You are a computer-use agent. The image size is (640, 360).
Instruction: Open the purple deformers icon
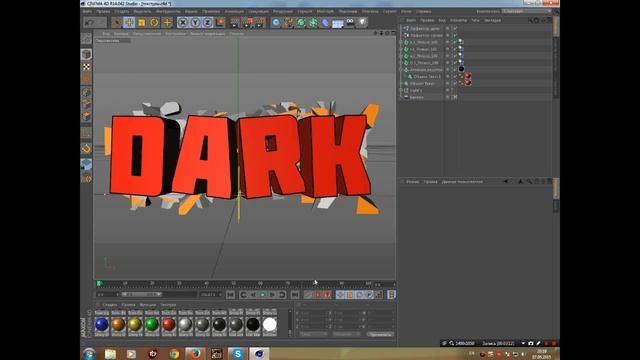tap(325, 22)
